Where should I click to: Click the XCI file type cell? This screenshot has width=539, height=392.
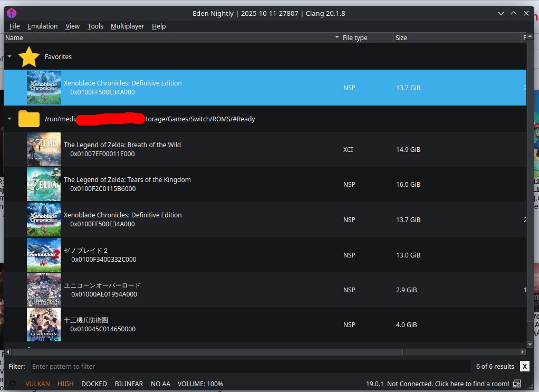point(348,150)
